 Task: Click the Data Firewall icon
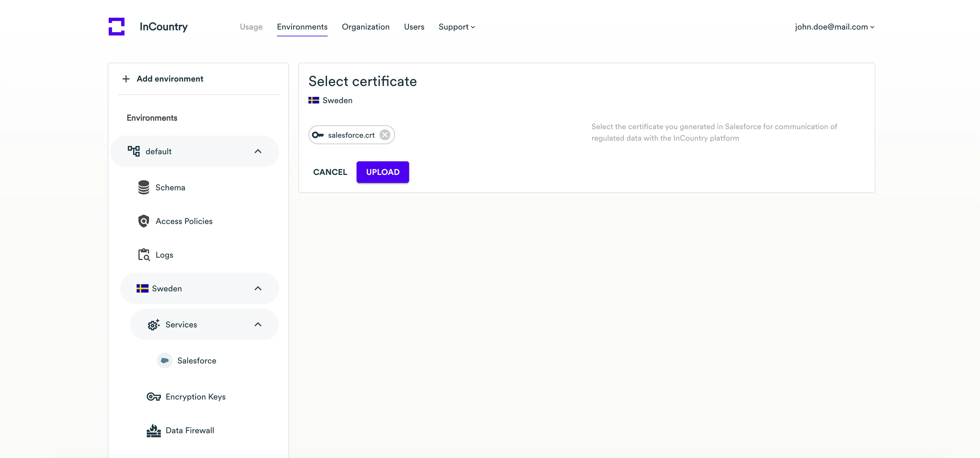click(x=153, y=431)
